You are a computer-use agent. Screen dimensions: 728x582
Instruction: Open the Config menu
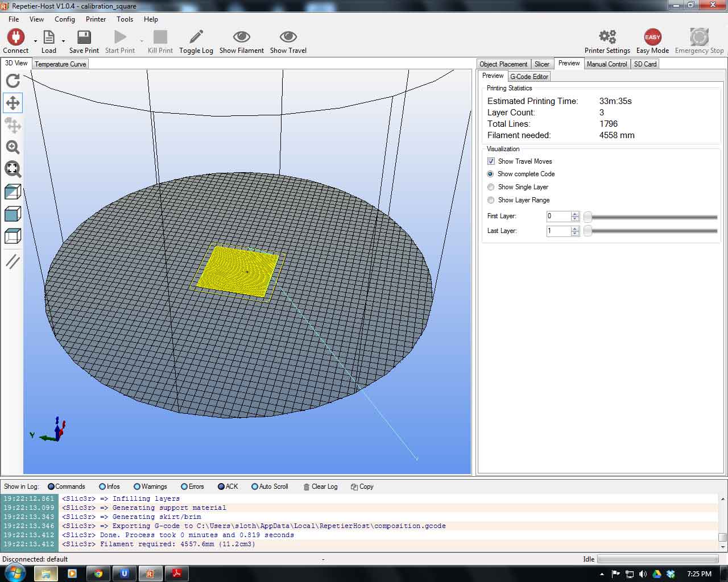pyautogui.click(x=65, y=19)
